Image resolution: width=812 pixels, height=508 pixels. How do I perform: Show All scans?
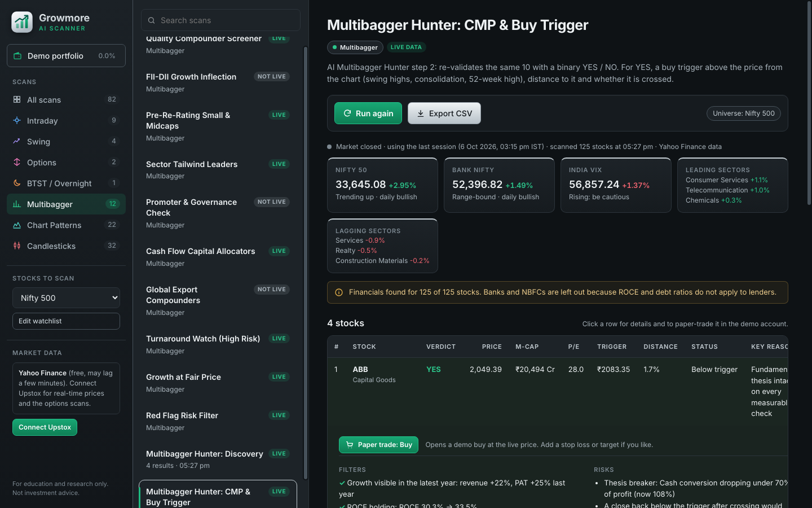pos(66,99)
